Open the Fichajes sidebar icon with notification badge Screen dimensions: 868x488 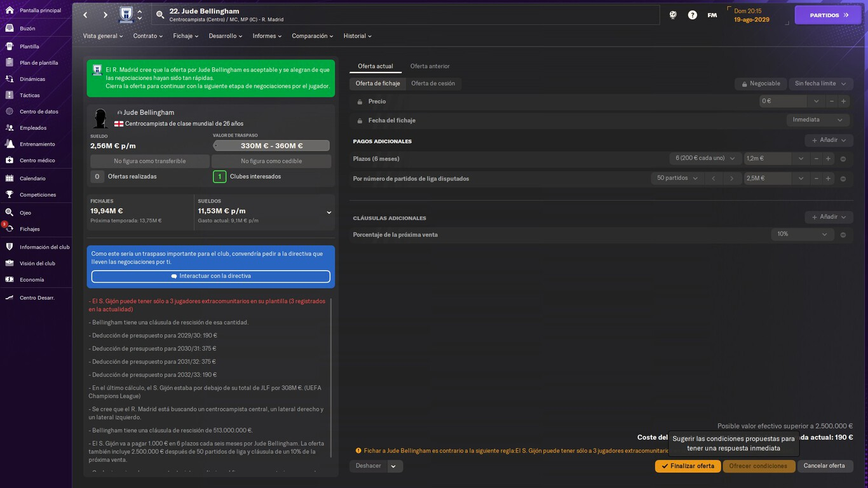[x=10, y=229]
